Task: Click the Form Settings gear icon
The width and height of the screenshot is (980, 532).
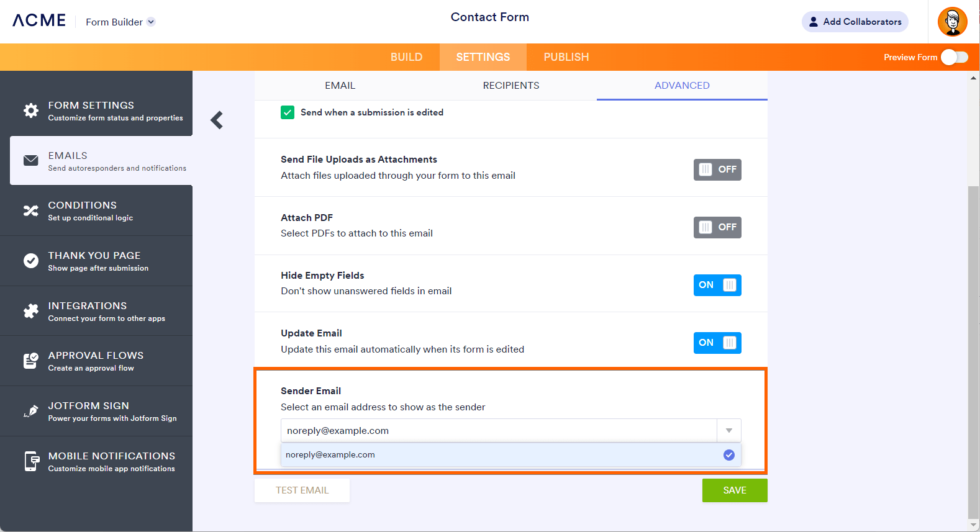Action: click(x=31, y=110)
